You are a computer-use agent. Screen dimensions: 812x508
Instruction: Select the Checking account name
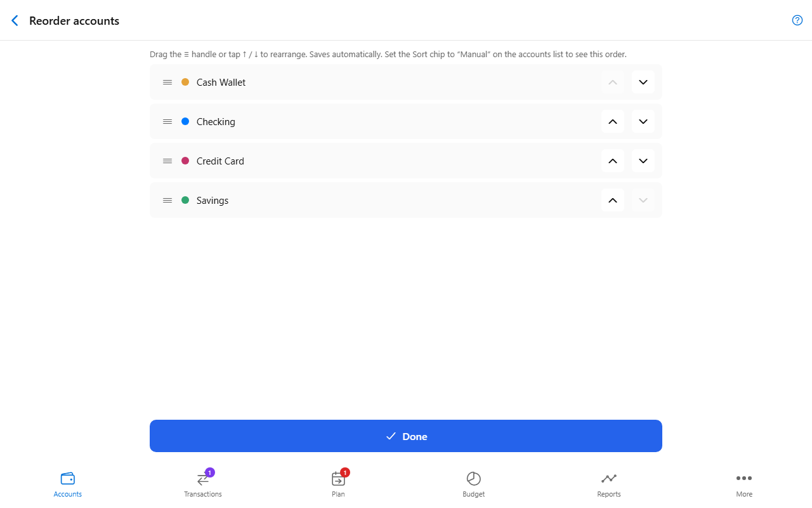(x=216, y=122)
